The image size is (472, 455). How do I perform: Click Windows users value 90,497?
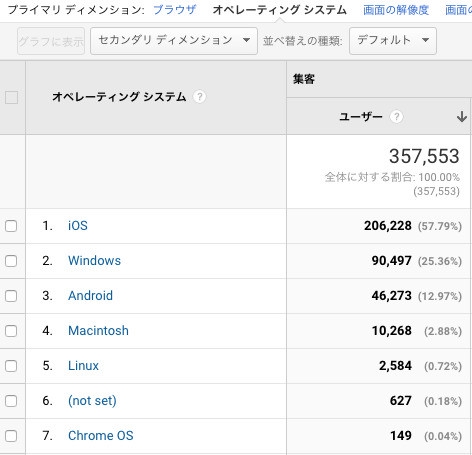(x=392, y=261)
